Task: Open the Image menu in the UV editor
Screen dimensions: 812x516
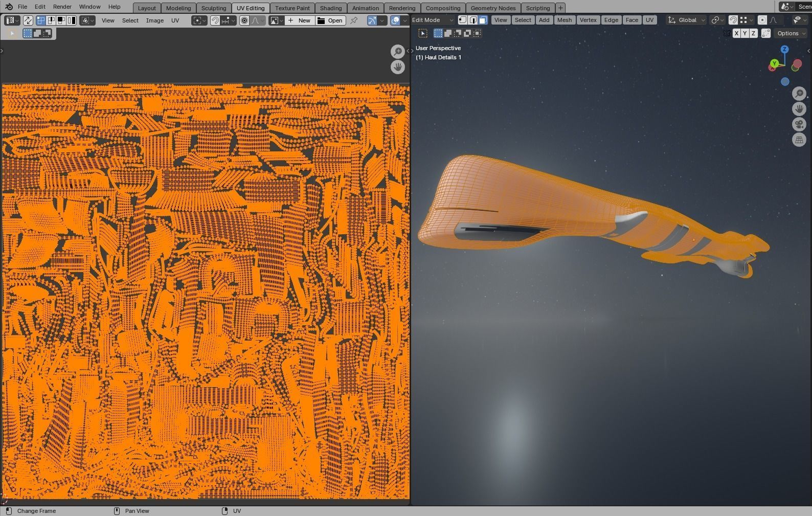Action: click(x=155, y=20)
